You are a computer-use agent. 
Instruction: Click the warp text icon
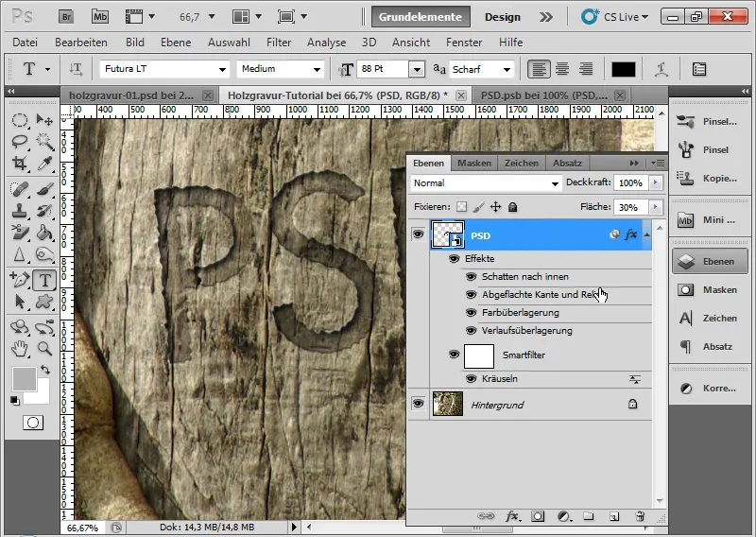[661, 69]
